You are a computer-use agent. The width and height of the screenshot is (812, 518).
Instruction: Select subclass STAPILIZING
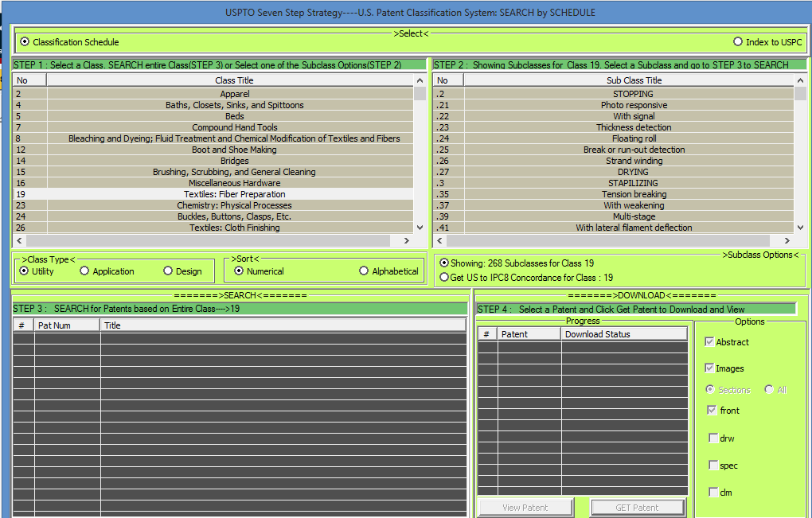tap(614, 183)
